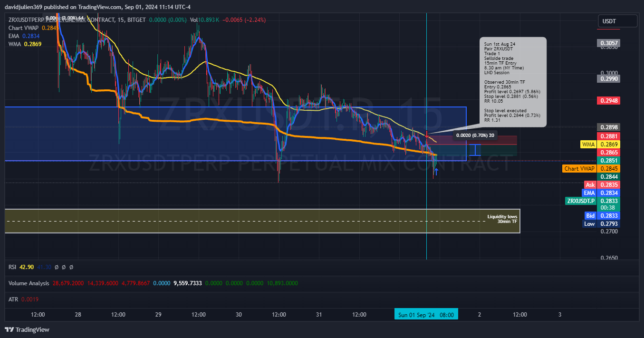Click the Vol 10.893 K reading

pyautogui.click(x=204, y=20)
